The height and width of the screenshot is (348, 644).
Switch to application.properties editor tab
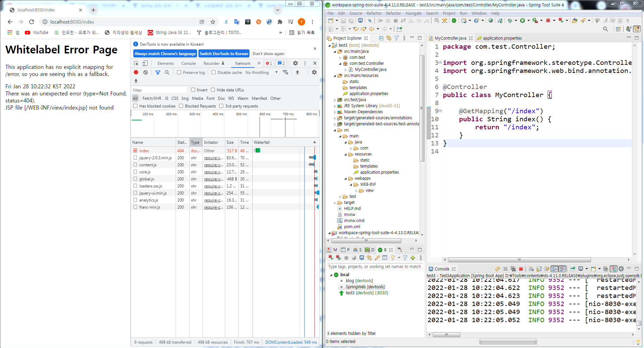(x=499, y=38)
